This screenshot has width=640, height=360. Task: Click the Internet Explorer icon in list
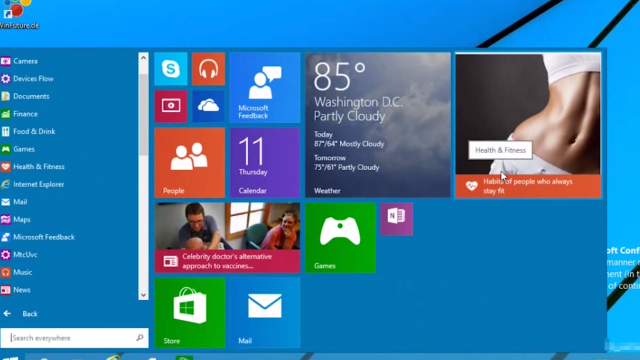coord(5,184)
